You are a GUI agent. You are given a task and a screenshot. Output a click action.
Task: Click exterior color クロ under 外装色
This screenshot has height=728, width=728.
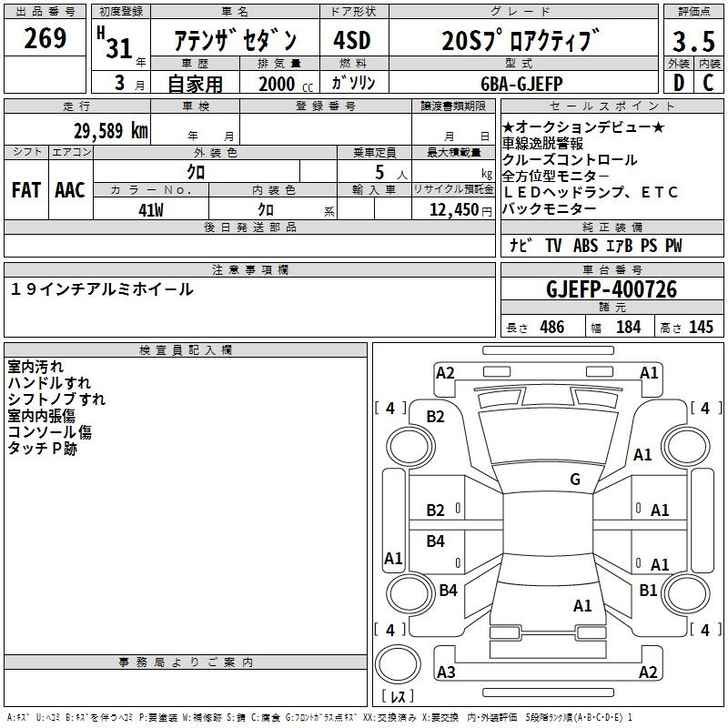[196, 172]
